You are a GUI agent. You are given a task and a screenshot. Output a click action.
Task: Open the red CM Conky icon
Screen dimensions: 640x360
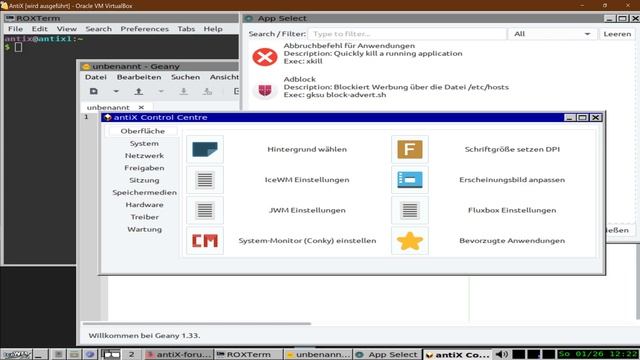coord(205,241)
